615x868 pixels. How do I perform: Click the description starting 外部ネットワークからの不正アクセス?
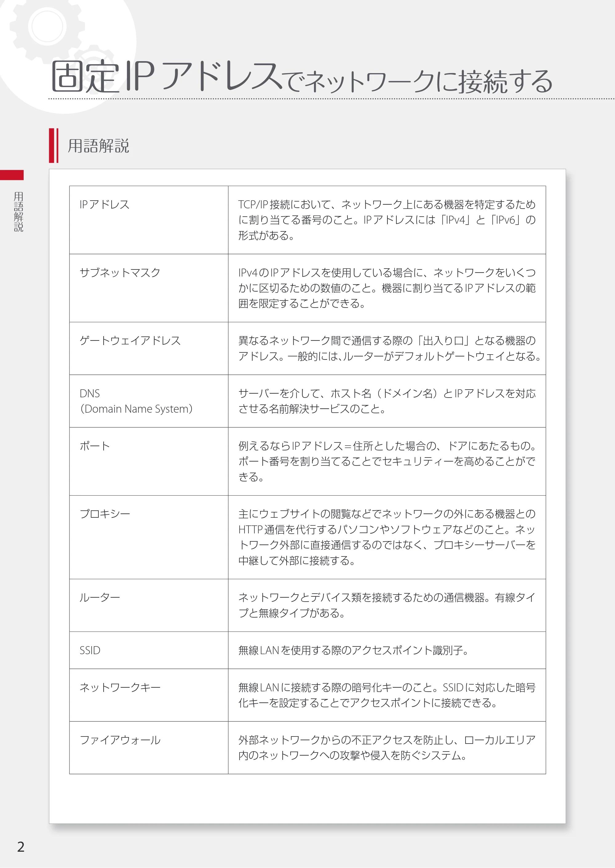pyautogui.click(x=387, y=748)
